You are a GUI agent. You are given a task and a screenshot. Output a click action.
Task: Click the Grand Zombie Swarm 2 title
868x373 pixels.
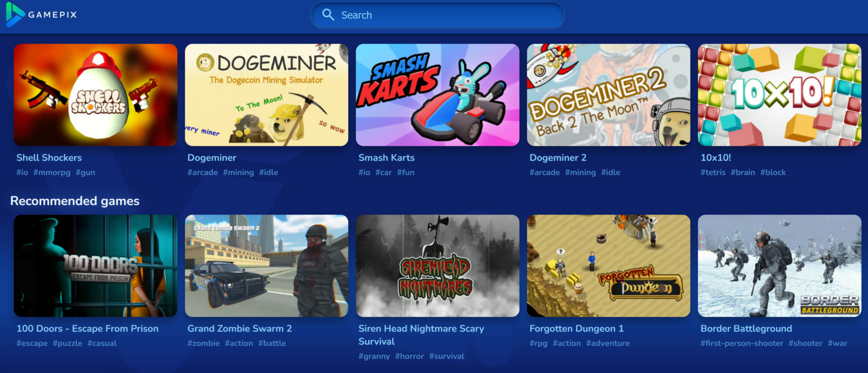240,328
